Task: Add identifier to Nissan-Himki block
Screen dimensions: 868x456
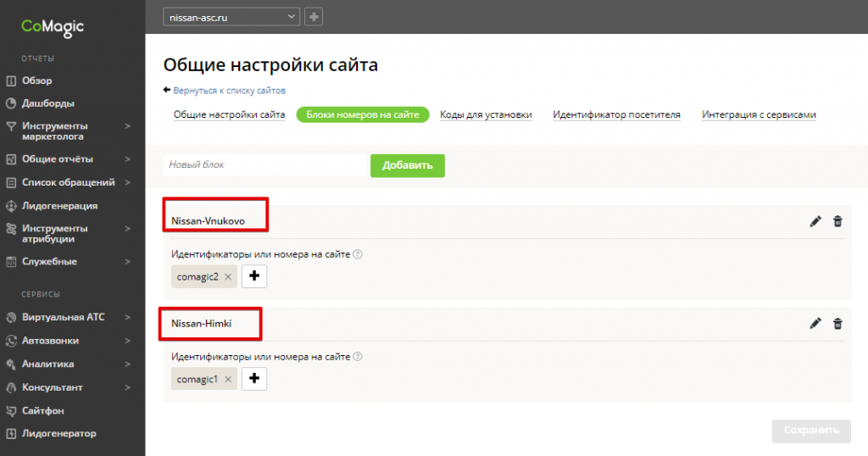Action: click(254, 379)
